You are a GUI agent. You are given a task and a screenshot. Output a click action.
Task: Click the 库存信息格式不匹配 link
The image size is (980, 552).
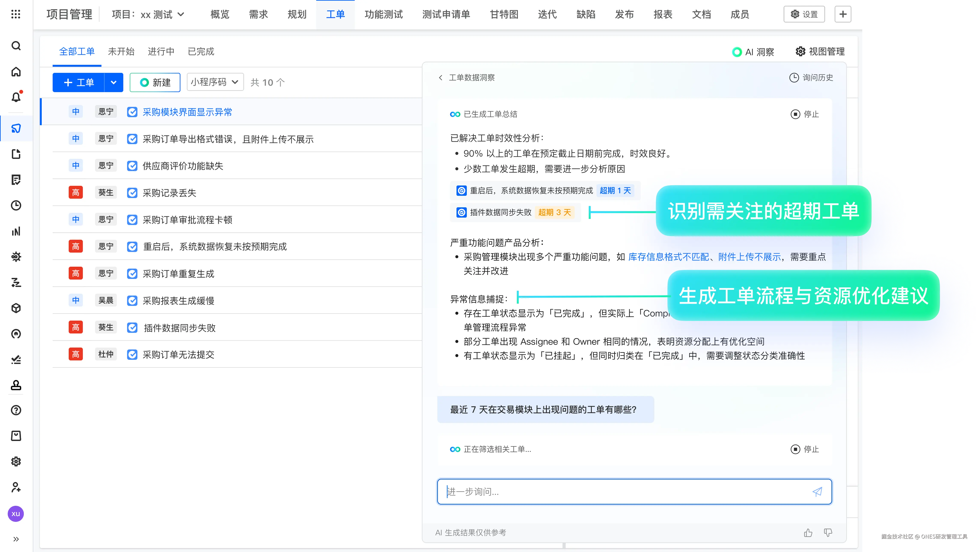(x=668, y=257)
